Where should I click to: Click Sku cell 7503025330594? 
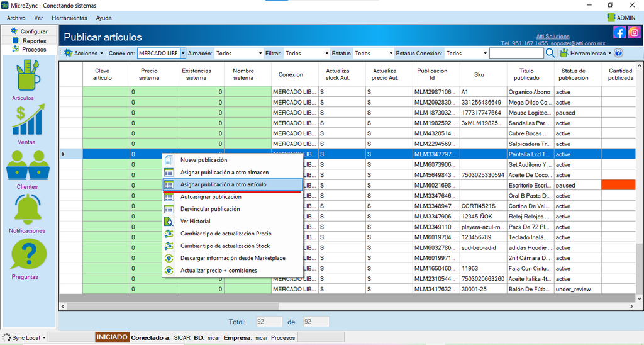[x=484, y=175]
